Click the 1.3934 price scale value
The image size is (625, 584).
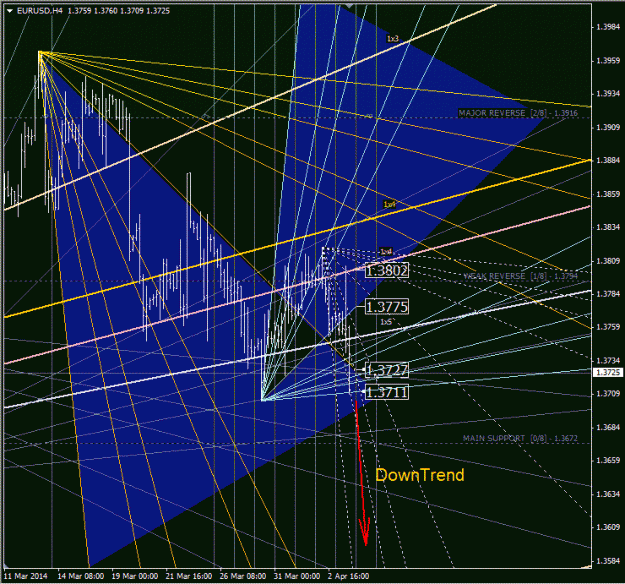[x=608, y=94]
